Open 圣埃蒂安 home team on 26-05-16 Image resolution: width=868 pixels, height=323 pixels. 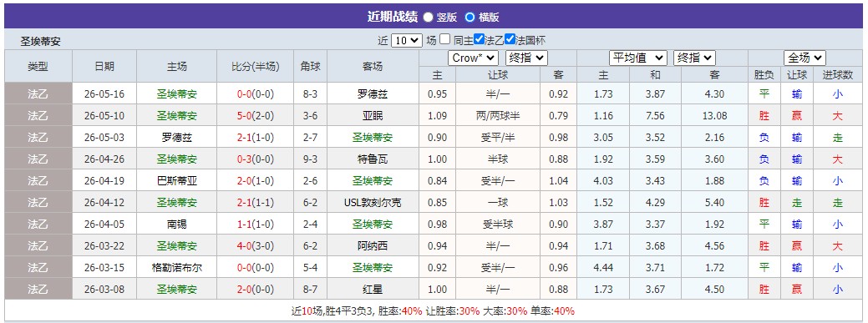pyautogui.click(x=176, y=94)
